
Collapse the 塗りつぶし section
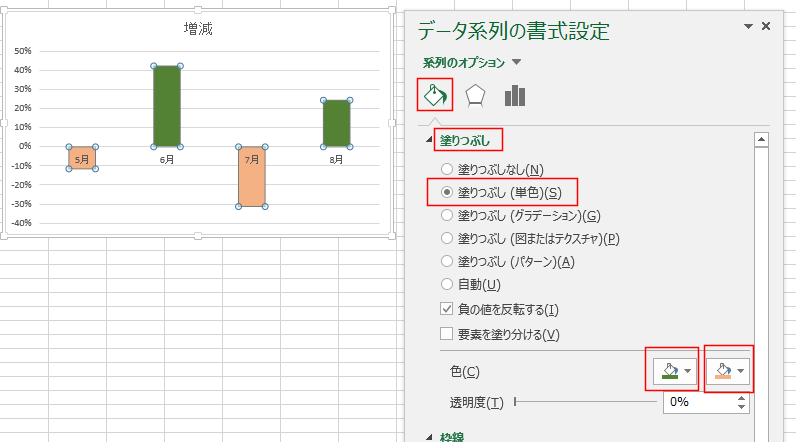pyautogui.click(x=429, y=140)
